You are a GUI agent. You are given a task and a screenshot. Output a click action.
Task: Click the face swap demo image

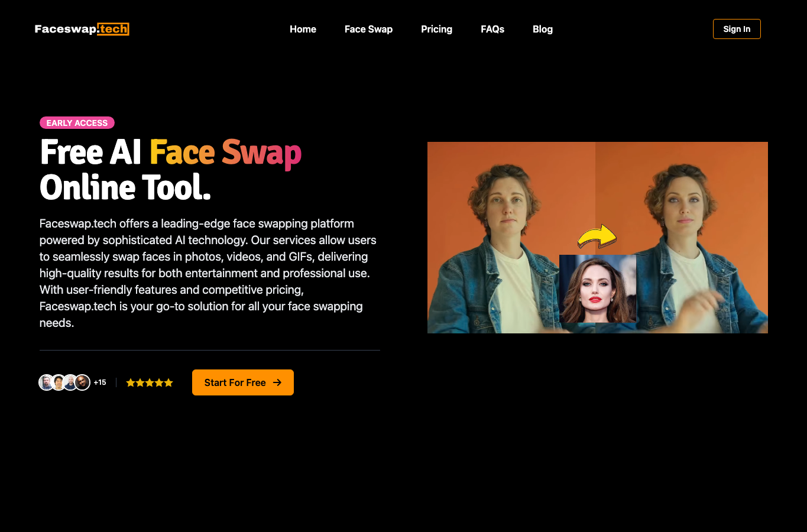(x=598, y=238)
